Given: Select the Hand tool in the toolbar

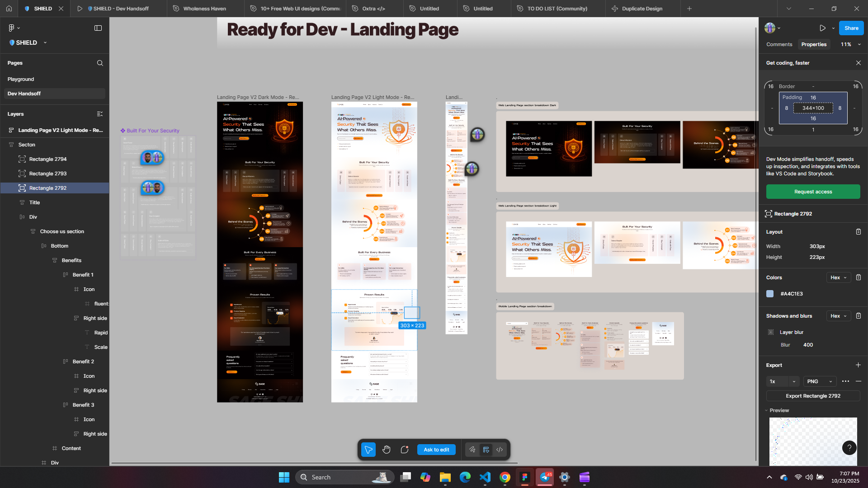Looking at the screenshot, I should click(386, 450).
